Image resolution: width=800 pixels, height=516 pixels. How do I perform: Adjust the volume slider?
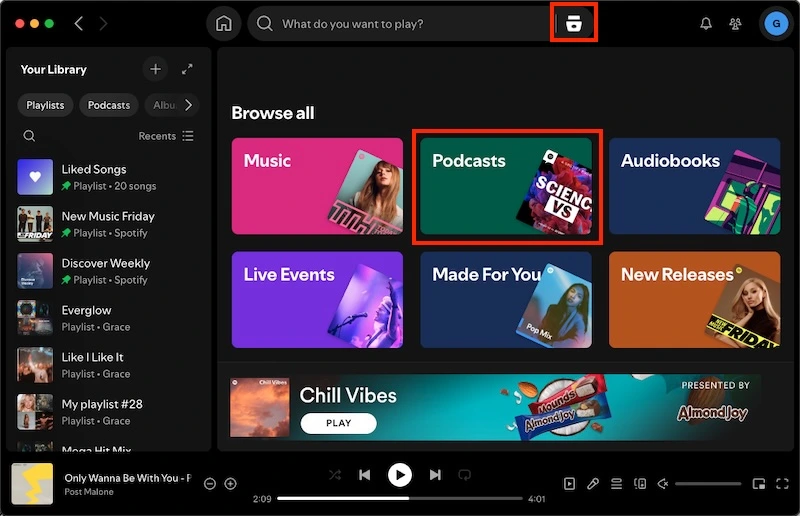(708, 484)
